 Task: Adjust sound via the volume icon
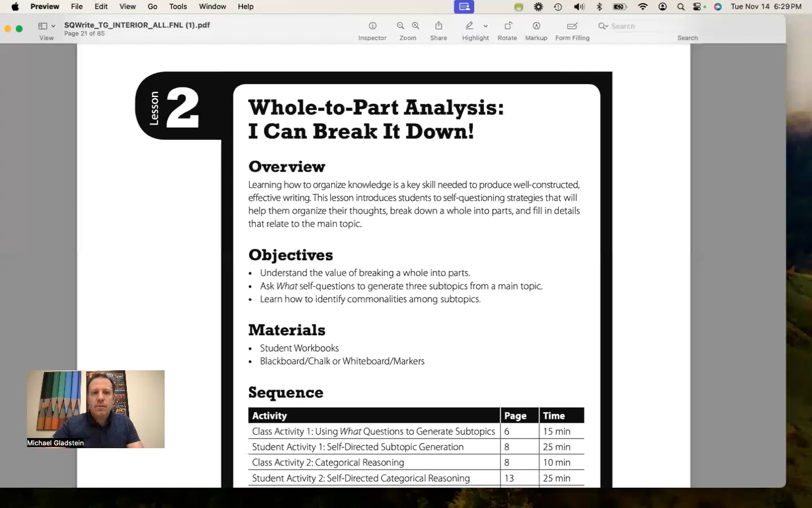[579, 7]
